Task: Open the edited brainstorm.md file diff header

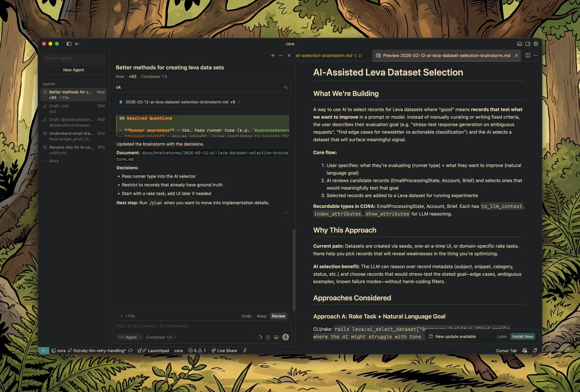Action: click(x=201, y=102)
